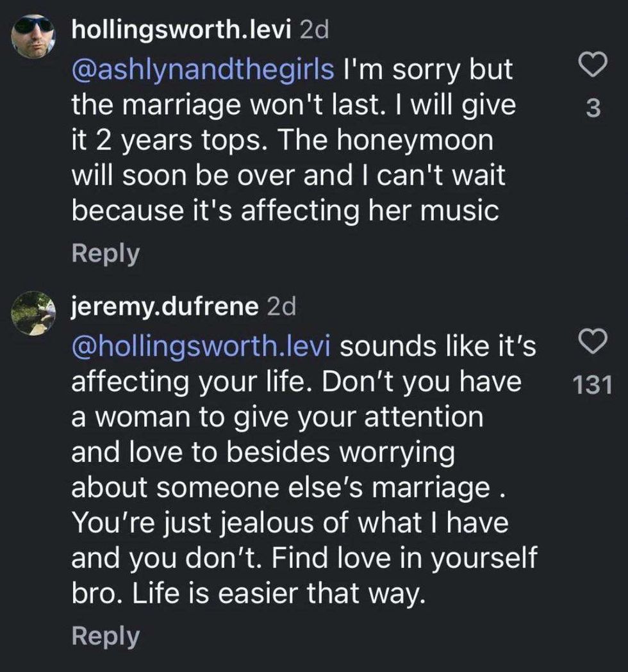View likes count 3 on first comment

(x=593, y=110)
